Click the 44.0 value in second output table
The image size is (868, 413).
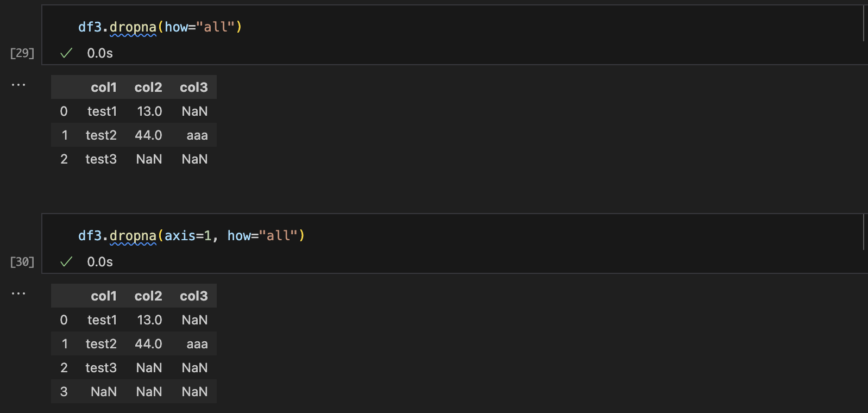tap(148, 344)
